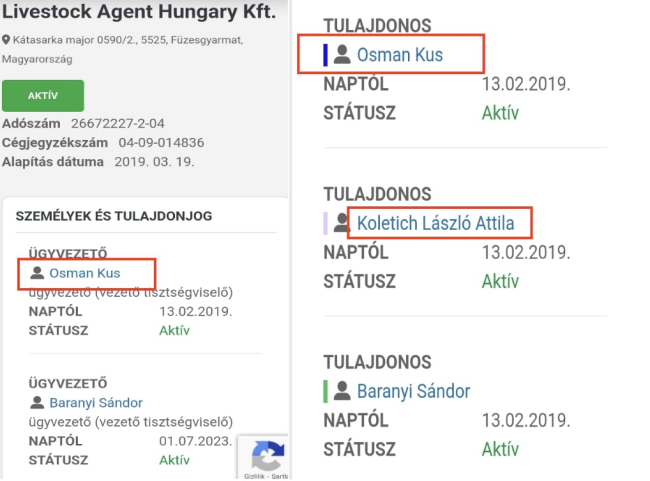Click the Kátasarka major address text
Screen dimensions: 650x481
tap(125, 40)
